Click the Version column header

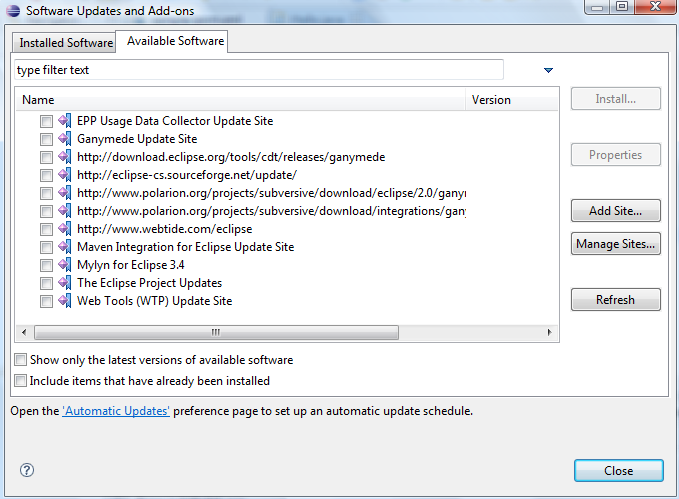[x=512, y=100]
